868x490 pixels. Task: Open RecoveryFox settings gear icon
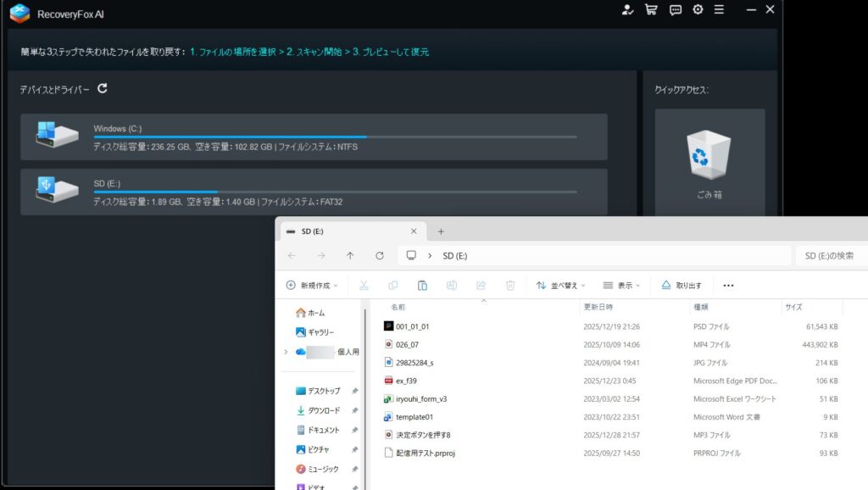(698, 10)
